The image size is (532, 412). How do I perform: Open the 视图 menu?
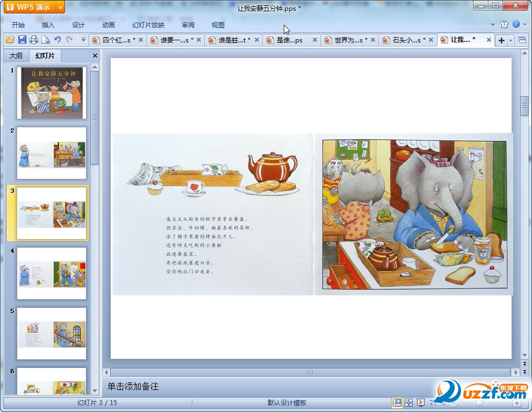pyautogui.click(x=218, y=25)
